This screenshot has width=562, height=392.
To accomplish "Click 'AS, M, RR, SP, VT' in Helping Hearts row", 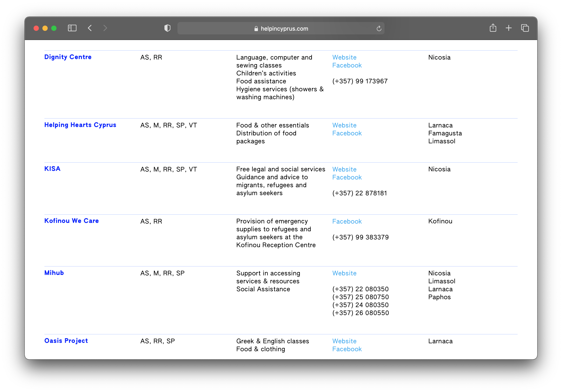I will click(169, 125).
